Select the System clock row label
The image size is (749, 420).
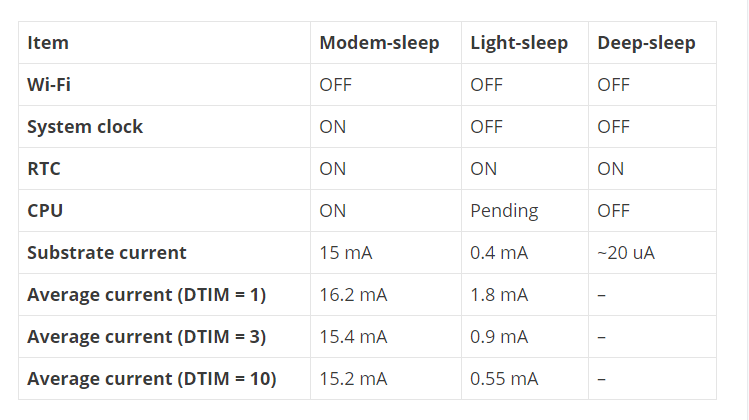point(85,127)
